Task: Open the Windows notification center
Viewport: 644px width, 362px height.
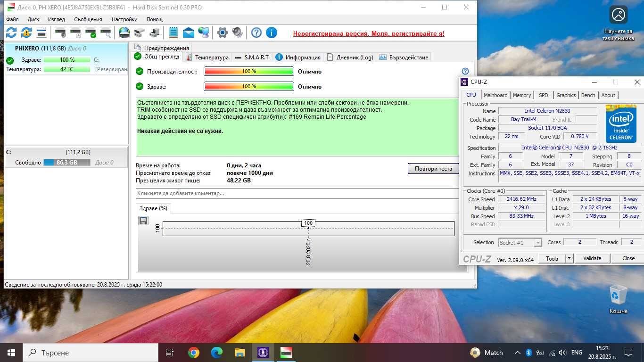Action: click(x=628, y=353)
